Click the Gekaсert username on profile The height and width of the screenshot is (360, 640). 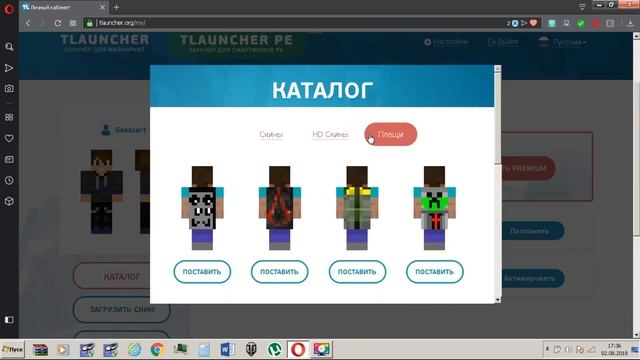(130, 130)
